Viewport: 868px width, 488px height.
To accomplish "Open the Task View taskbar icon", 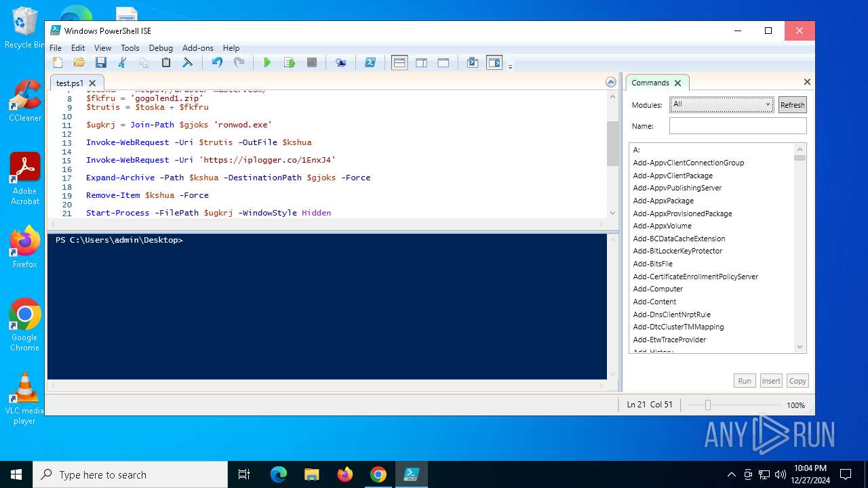I will point(244,474).
